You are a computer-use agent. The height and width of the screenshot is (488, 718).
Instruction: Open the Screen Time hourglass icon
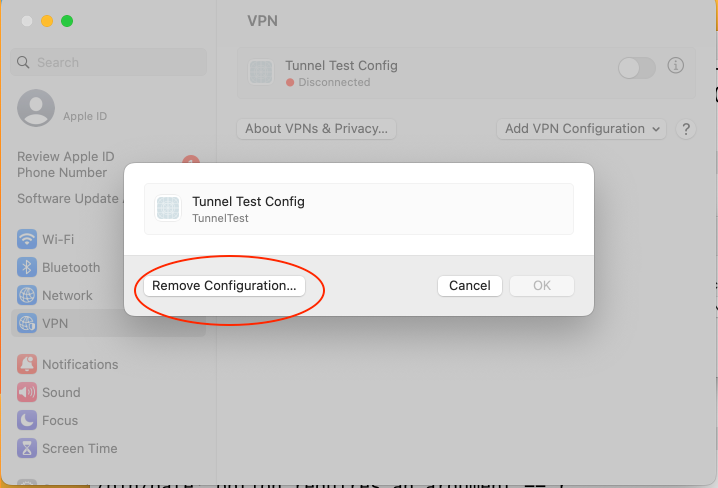coord(27,448)
